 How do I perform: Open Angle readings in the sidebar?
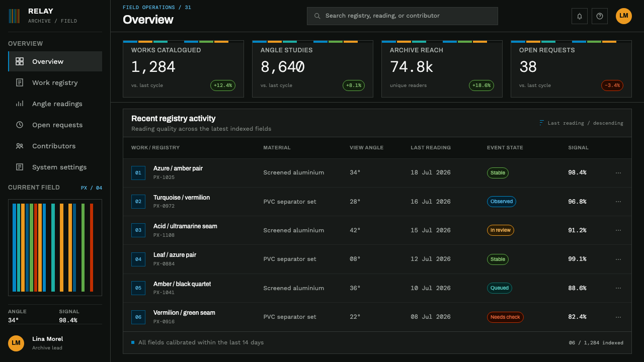[55, 104]
